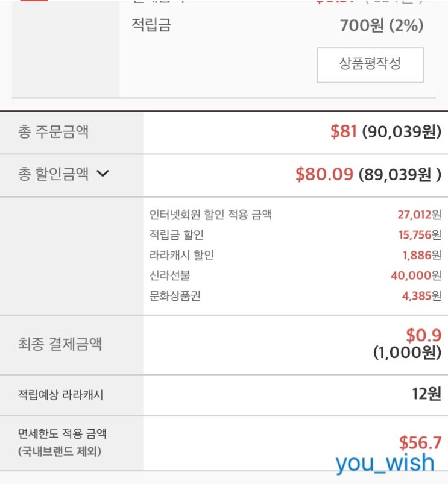This screenshot has width=448, height=484.
Task: Select the 문화상품권 line item
Action: click(x=175, y=296)
